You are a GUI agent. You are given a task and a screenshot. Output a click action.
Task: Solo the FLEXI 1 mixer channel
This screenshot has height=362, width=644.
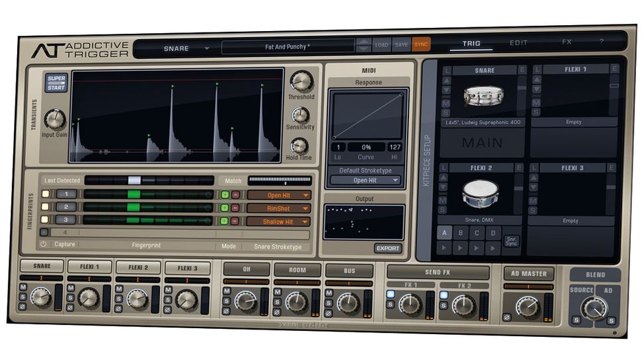click(x=70, y=298)
